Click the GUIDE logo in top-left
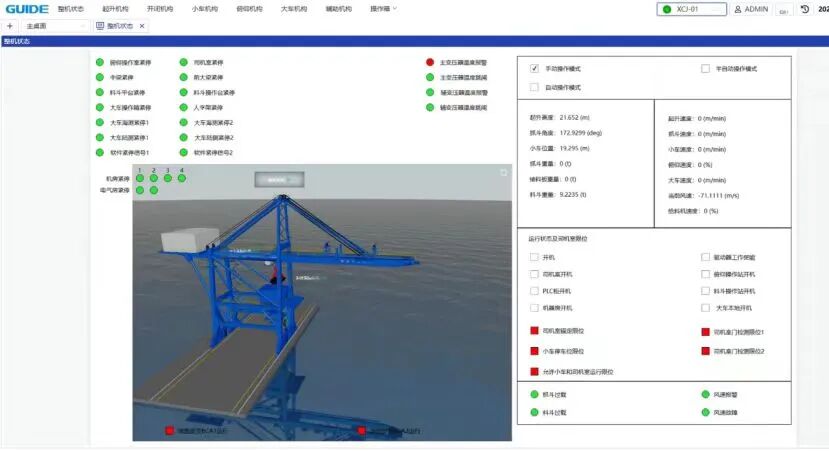The width and height of the screenshot is (829, 451). (25, 9)
